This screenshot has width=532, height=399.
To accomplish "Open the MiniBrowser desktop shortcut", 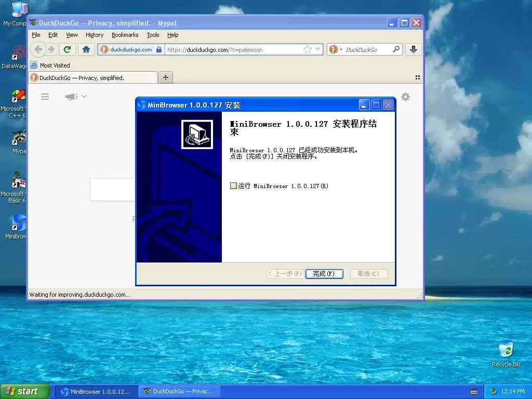I will (16, 227).
